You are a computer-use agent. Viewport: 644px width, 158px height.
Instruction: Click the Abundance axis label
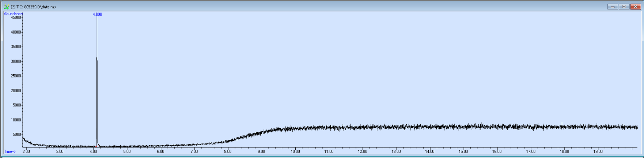point(13,14)
